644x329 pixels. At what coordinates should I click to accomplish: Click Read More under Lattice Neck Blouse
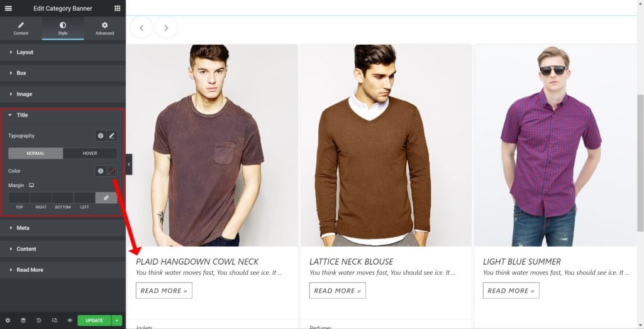point(337,291)
